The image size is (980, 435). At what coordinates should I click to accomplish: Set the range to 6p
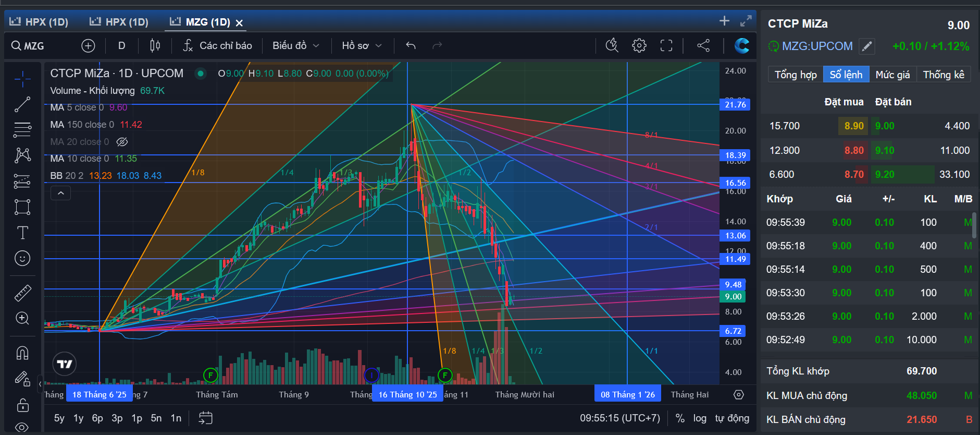point(97,418)
